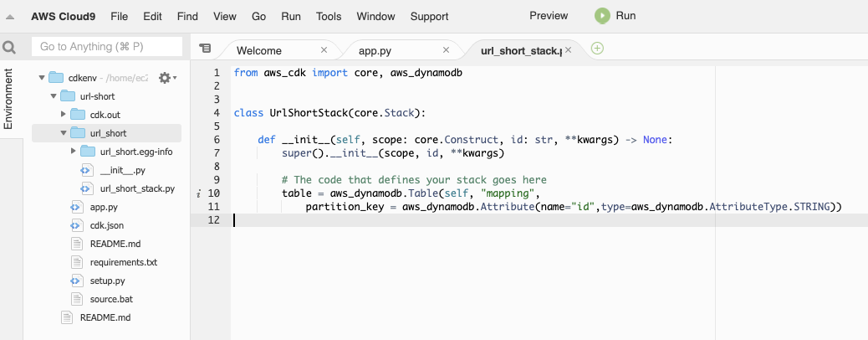Image resolution: width=868 pixels, height=340 pixels.
Task: Open the Support menu
Action: coord(430,16)
